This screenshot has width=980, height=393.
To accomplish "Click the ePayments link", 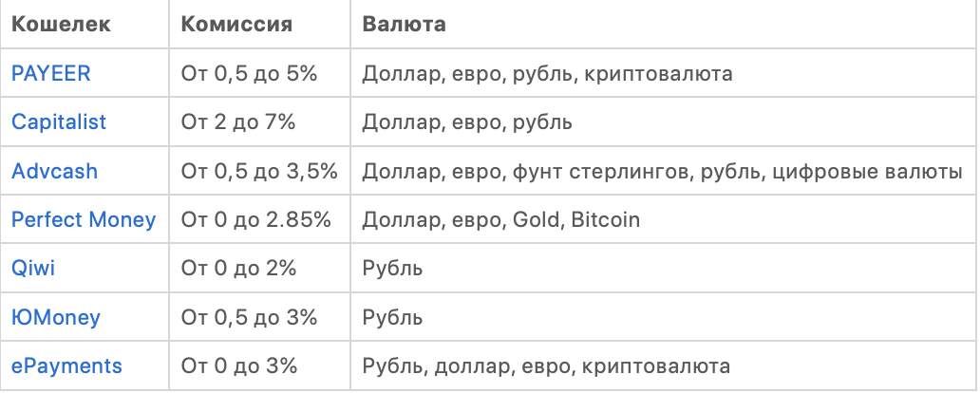I will coord(66,366).
